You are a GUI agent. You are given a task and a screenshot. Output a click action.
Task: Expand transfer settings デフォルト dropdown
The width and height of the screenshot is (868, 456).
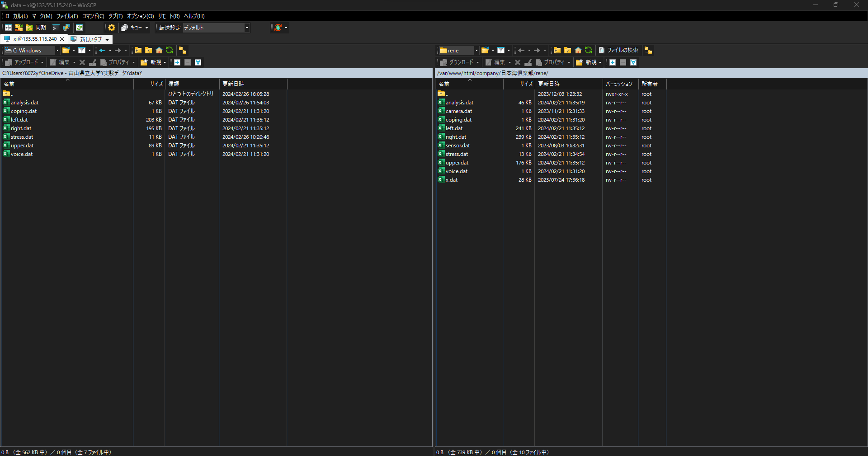tap(247, 28)
